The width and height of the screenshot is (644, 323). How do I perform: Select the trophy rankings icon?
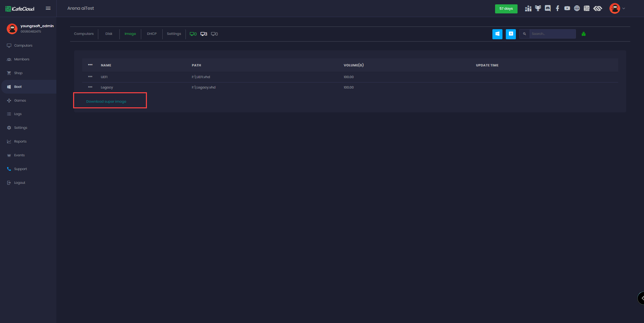pos(538,8)
